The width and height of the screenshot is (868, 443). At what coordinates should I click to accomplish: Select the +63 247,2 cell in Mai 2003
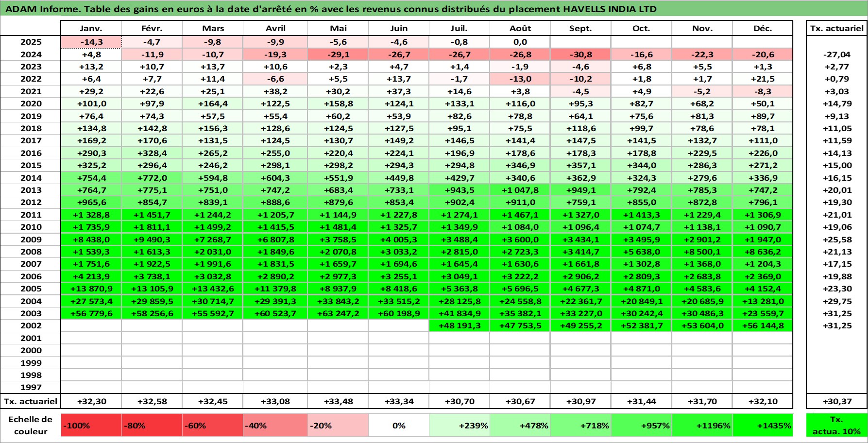pos(338,313)
